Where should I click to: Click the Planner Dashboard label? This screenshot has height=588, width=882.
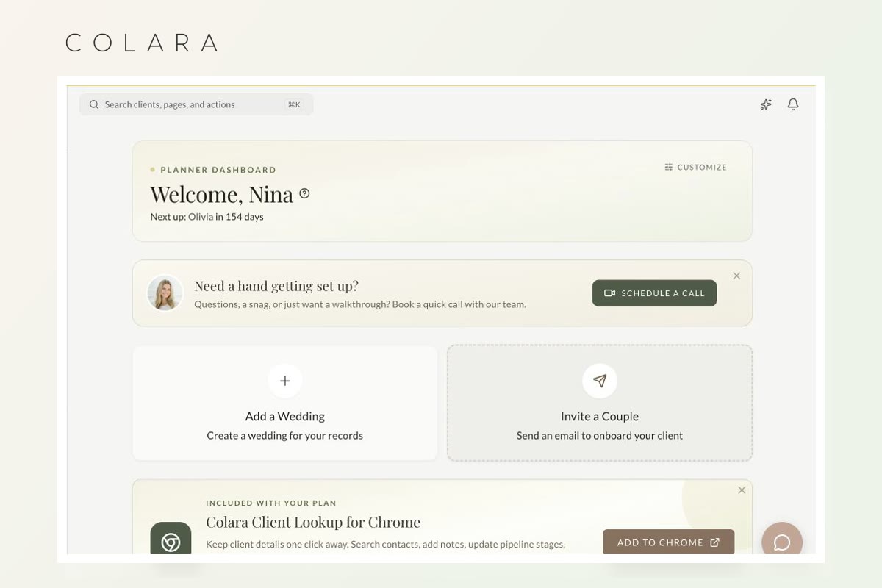coord(218,170)
